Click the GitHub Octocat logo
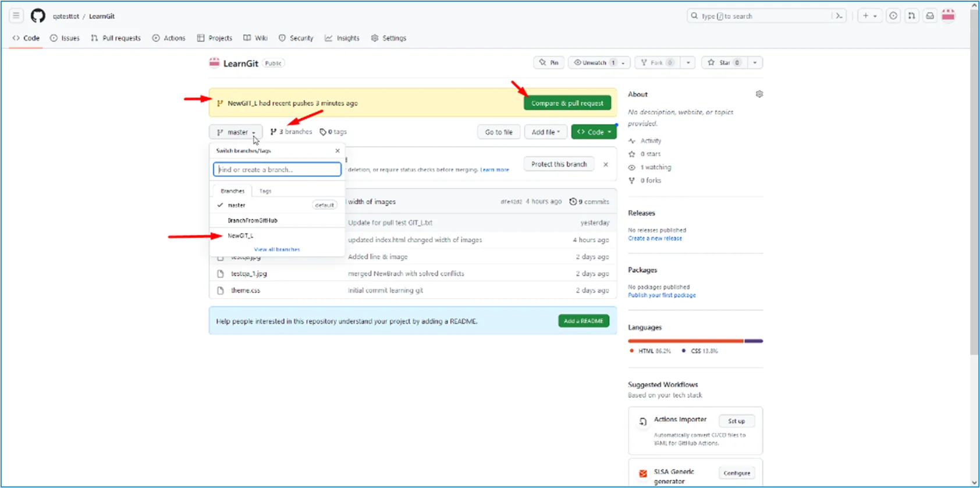This screenshot has width=980, height=488. (x=38, y=16)
